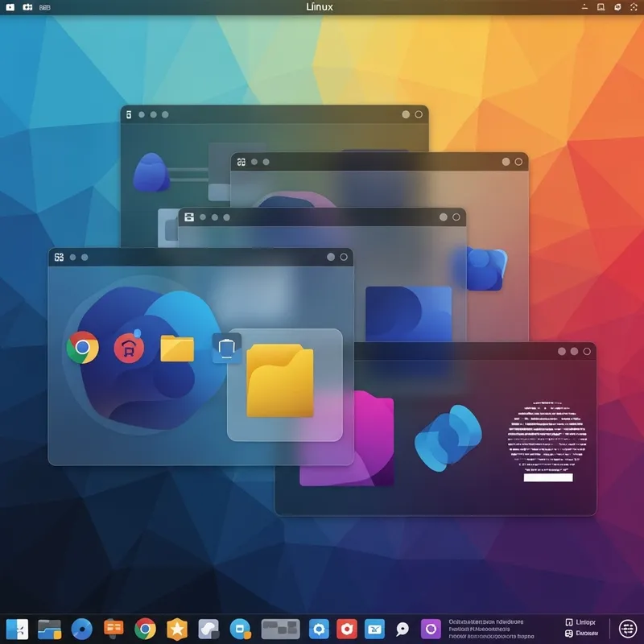
Task: Toggle the notification icon in the top-right tray
Action: tap(617, 7)
